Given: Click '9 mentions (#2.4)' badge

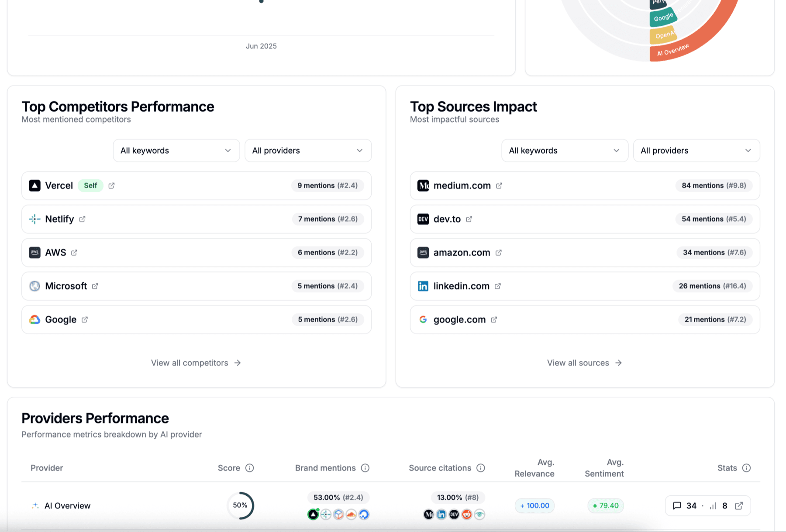Looking at the screenshot, I should coord(327,185).
